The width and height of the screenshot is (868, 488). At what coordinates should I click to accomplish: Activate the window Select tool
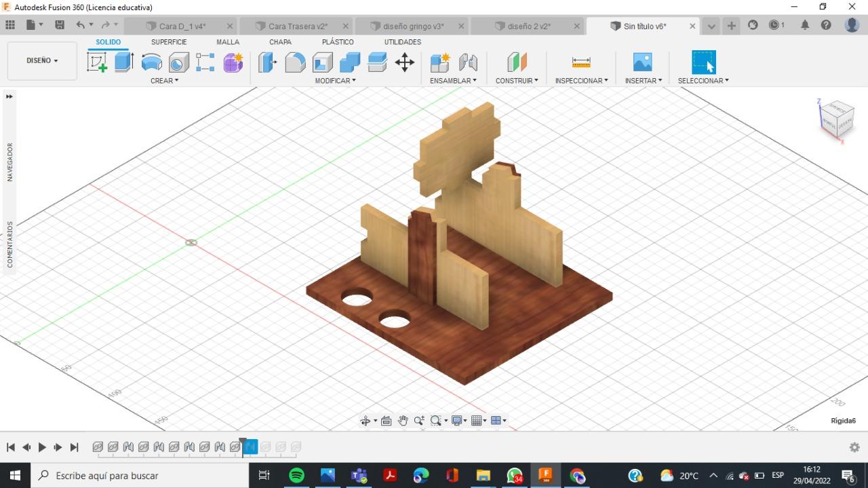coord(703,62)
